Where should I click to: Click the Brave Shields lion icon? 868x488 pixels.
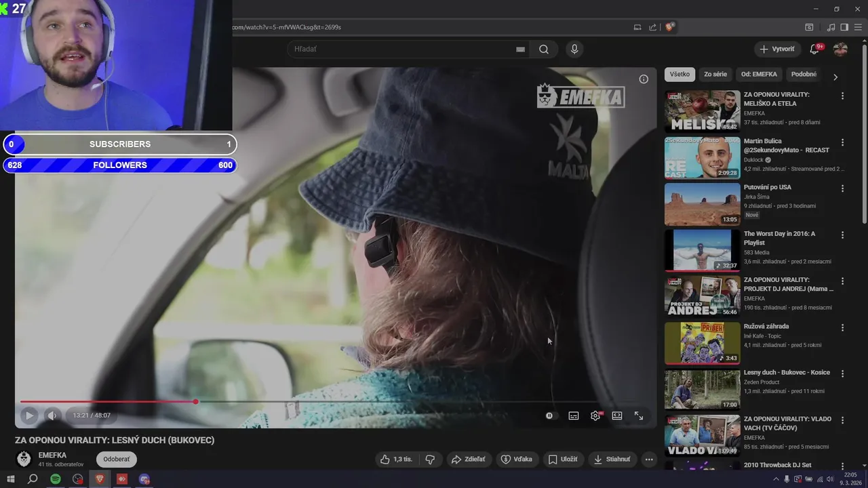tap(669, 27)
